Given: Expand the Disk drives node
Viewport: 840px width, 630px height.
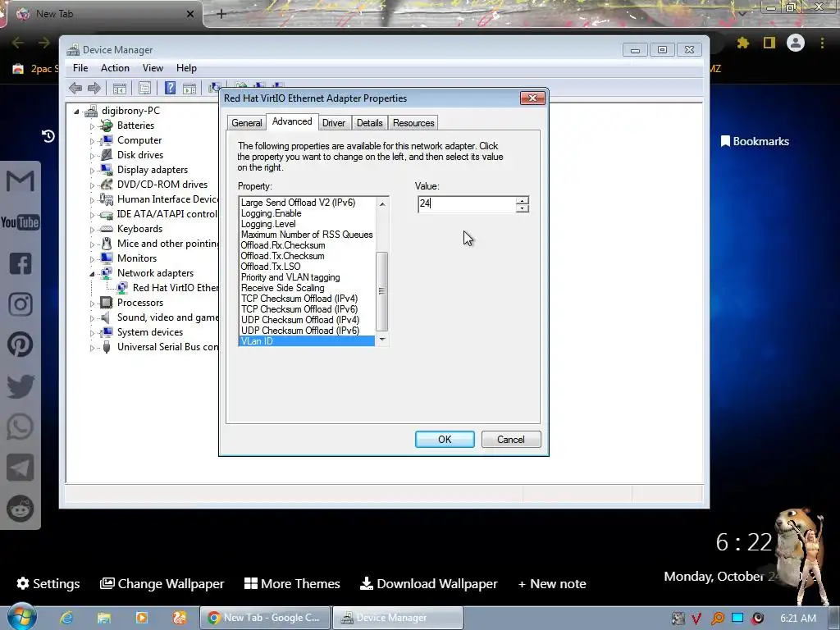Looking at the screenshot, I should point(92,156).
